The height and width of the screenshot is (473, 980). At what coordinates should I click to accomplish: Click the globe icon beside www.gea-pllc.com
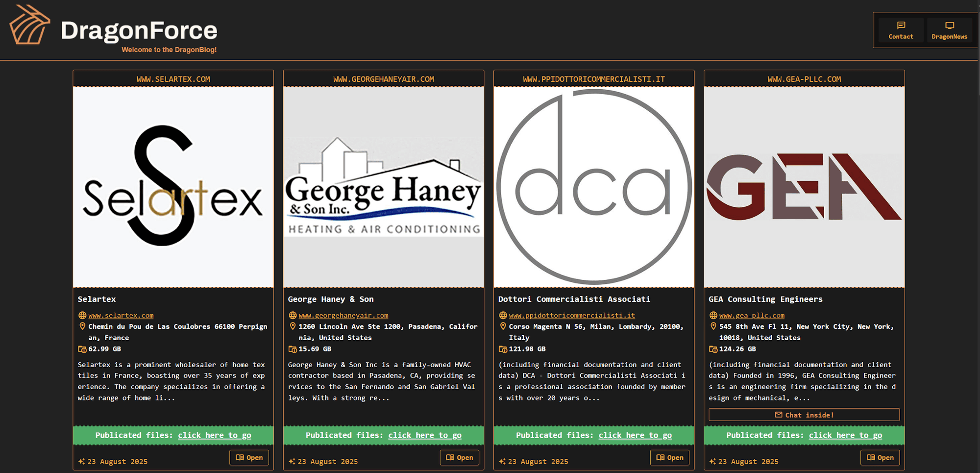coord(713,316)
